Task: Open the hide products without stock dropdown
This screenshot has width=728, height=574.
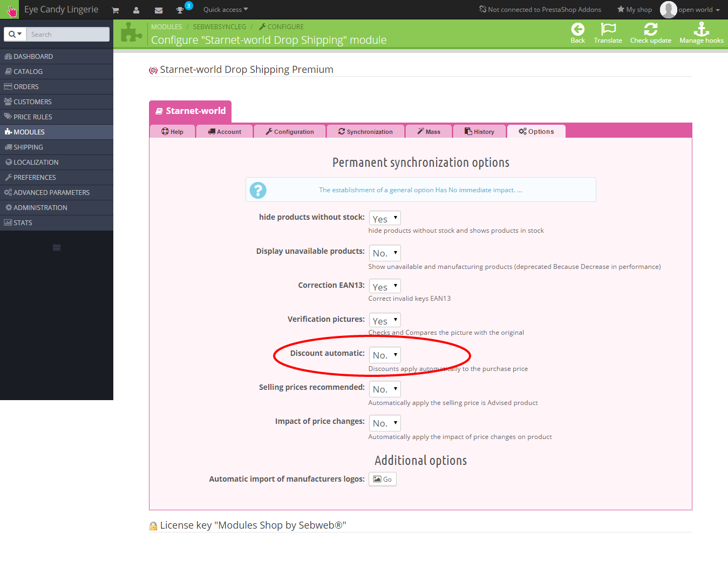Action: pos(385,218)
